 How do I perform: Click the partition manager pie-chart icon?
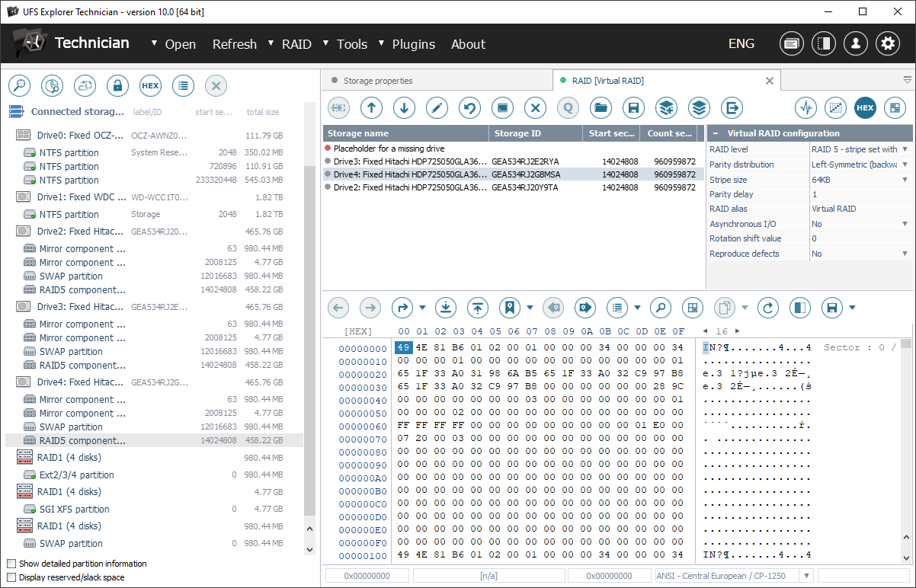coord(52,85)
